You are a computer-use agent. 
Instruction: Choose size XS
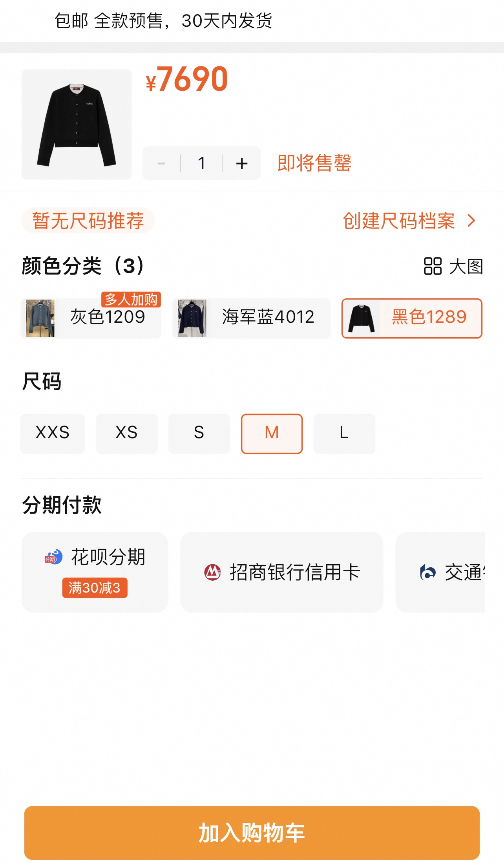click(x=126, y=433)
